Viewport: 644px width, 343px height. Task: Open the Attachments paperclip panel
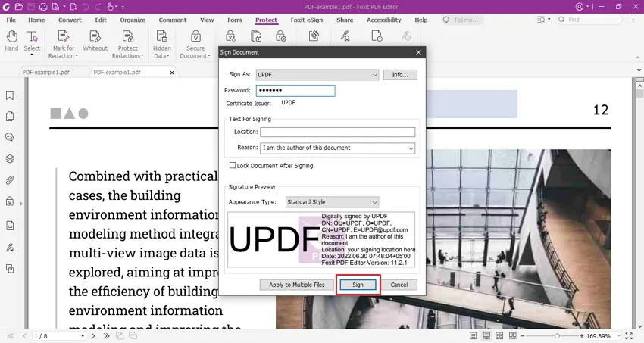tap(10, 180)
